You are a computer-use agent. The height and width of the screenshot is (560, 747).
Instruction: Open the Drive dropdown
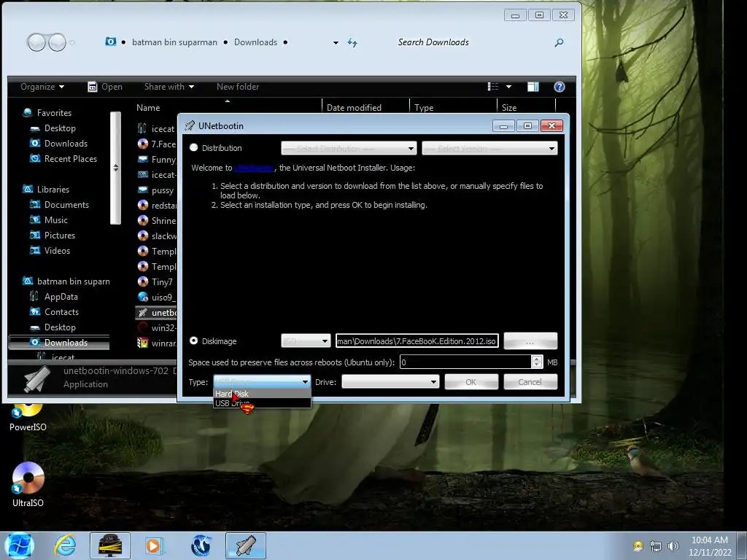pyautogui.click(x=390, y=382)
